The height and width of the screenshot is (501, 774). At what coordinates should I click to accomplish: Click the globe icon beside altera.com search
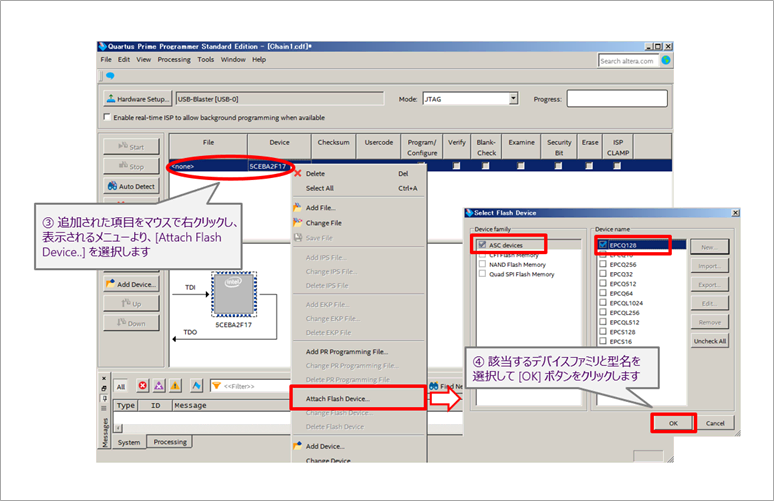(666, 60)
